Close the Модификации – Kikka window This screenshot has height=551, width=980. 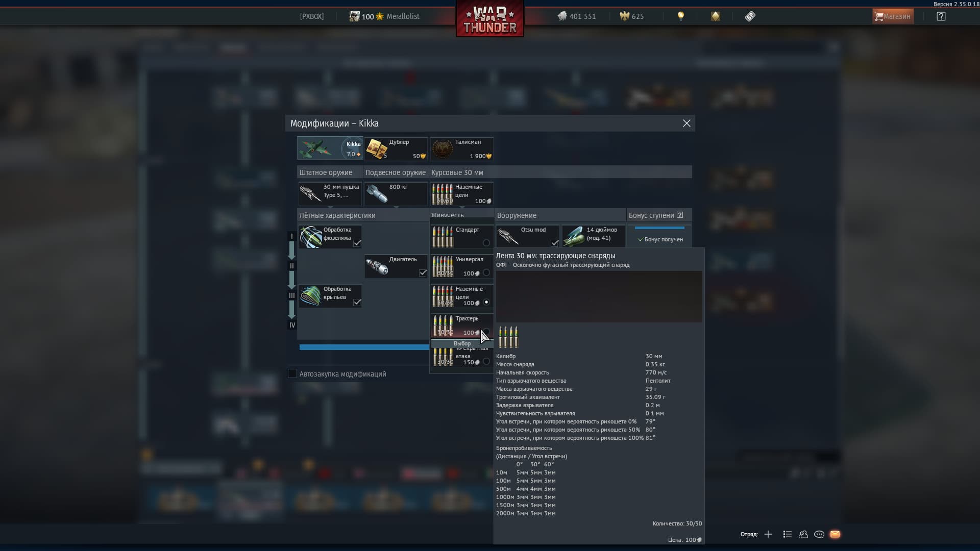(687, 123)
